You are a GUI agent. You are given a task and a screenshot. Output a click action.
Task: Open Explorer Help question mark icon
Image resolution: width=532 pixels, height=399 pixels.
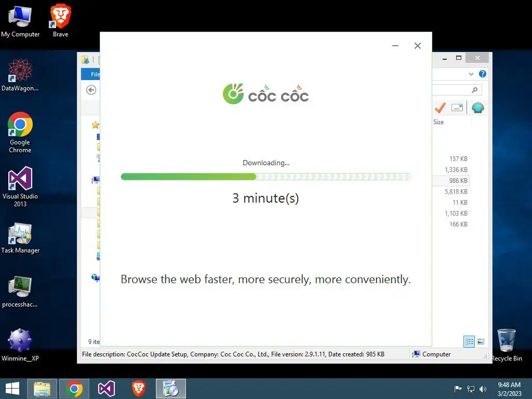(x=483, y=74)
